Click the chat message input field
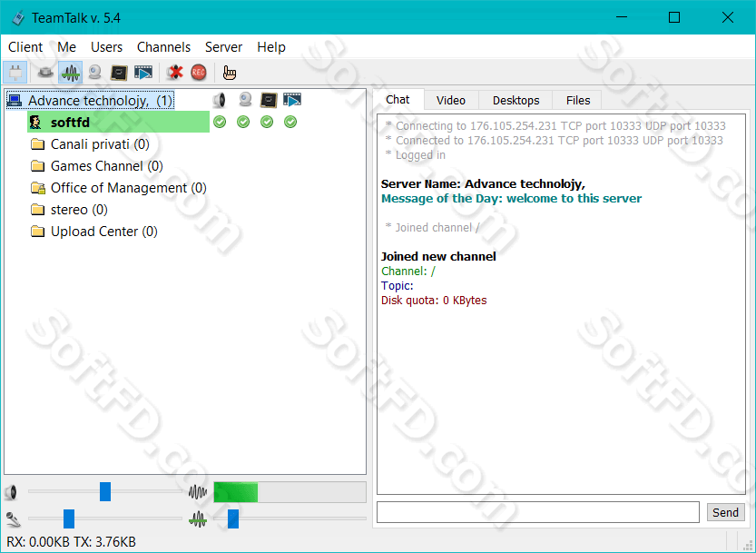The height and width of the screenshot is (553, 756). click(x=538, y=512)
